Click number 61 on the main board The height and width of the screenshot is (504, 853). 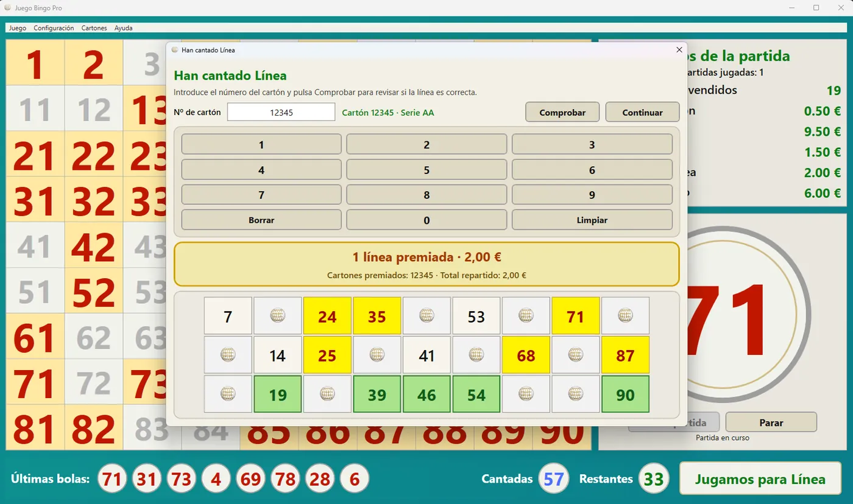[35, 337]
